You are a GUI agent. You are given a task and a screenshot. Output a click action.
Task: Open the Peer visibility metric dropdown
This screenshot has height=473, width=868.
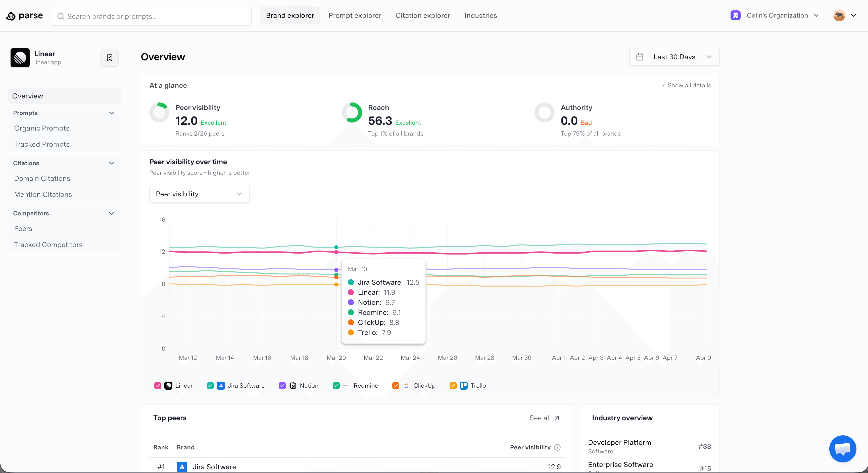click(x=199, y=194)
